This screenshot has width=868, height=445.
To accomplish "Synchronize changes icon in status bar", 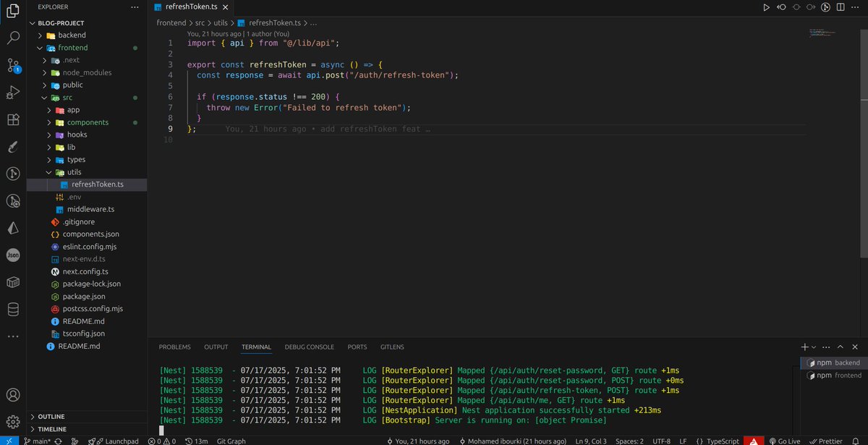I will click(x=57, y=441).
